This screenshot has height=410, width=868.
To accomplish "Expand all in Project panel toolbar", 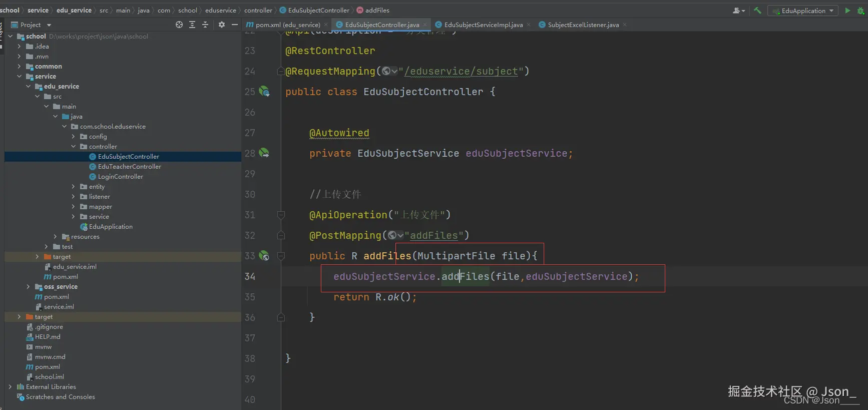I will click(x=192, y=25).
